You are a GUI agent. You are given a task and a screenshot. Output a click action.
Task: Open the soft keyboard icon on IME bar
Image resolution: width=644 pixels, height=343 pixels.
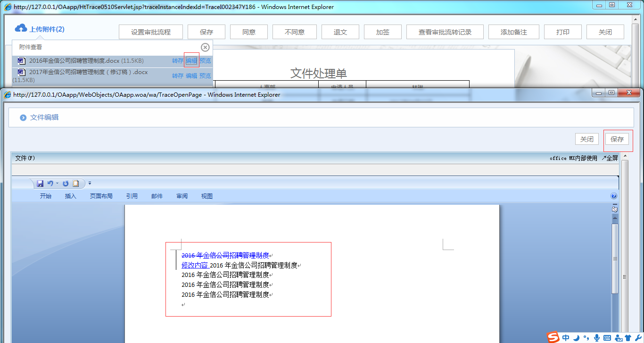click(607, 338)
